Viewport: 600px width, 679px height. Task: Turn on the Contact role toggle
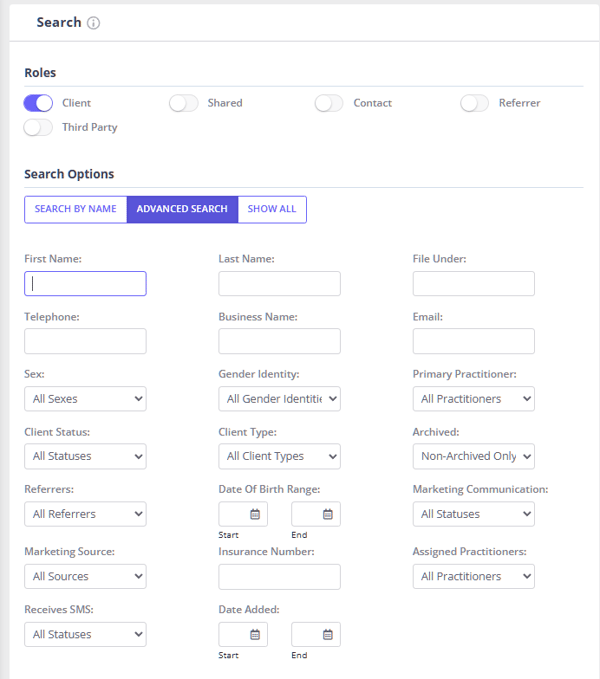pos(329,103)
